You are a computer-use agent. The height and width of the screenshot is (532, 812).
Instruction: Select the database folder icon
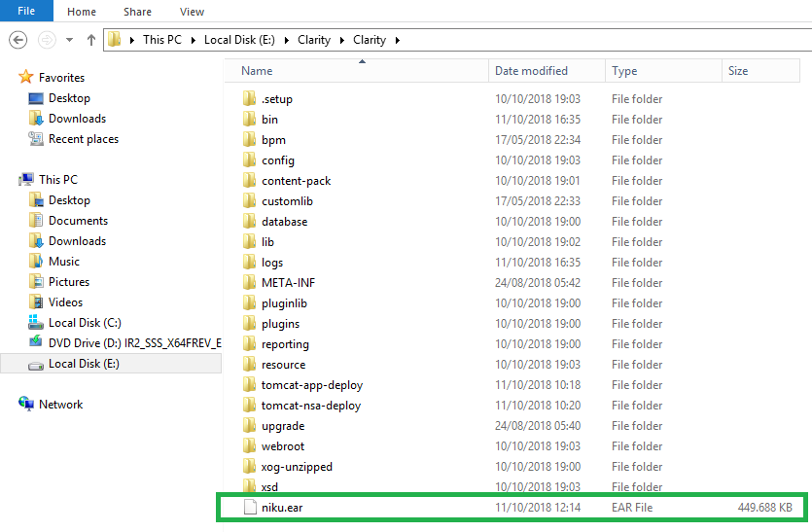click(249, 221)
